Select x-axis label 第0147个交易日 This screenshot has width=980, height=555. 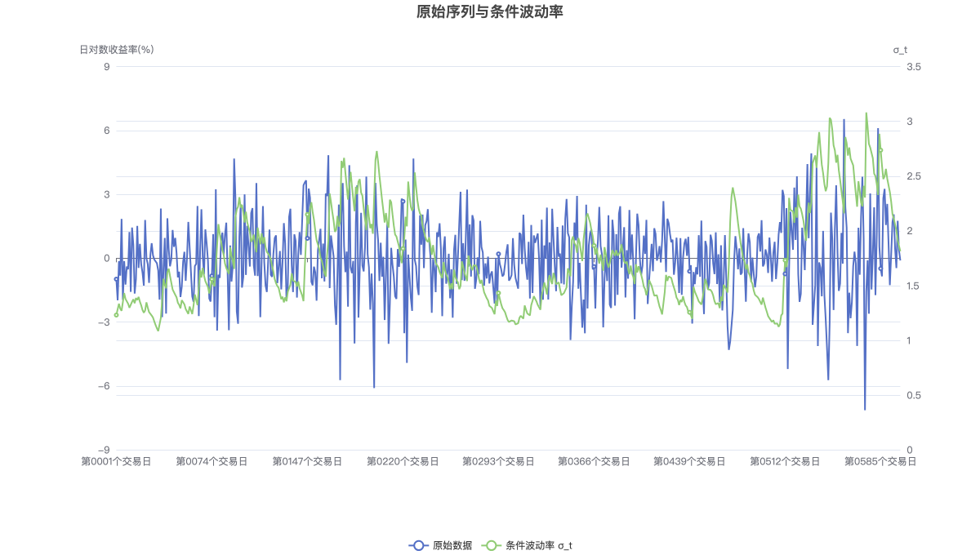pyautogui.click(x=307, y=461)
